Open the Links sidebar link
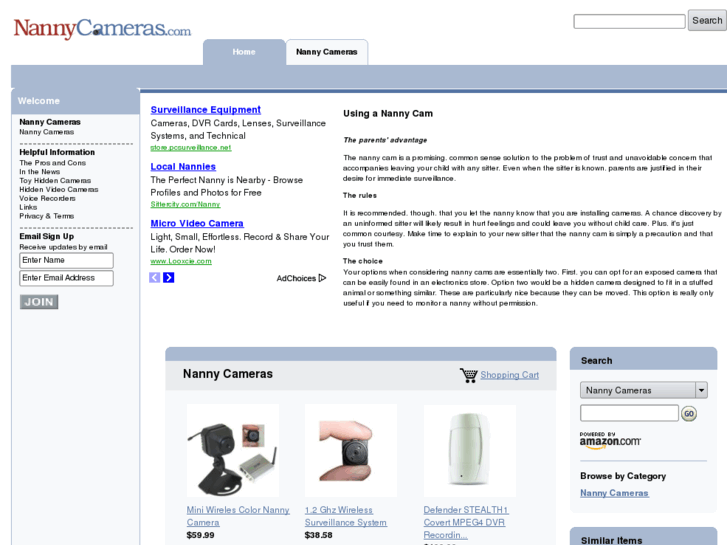The width and height of the screenshot is (727, 545). (x=28, y=207)
